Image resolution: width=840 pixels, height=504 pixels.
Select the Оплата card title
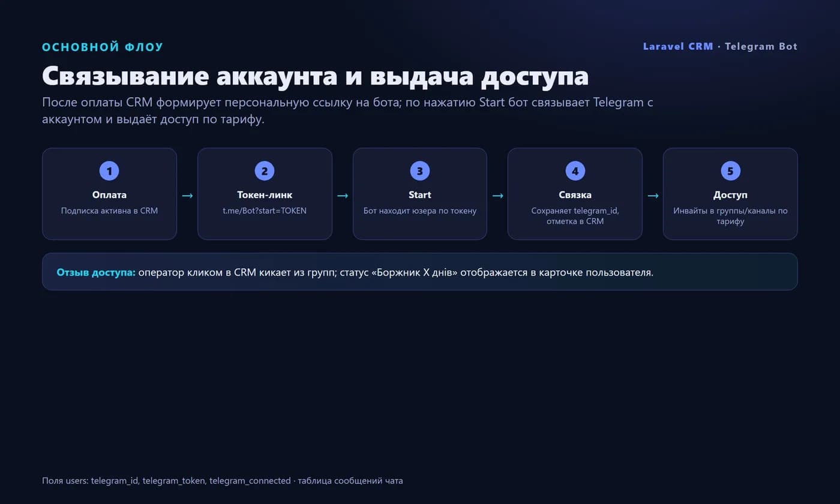(x=109, y=195)
